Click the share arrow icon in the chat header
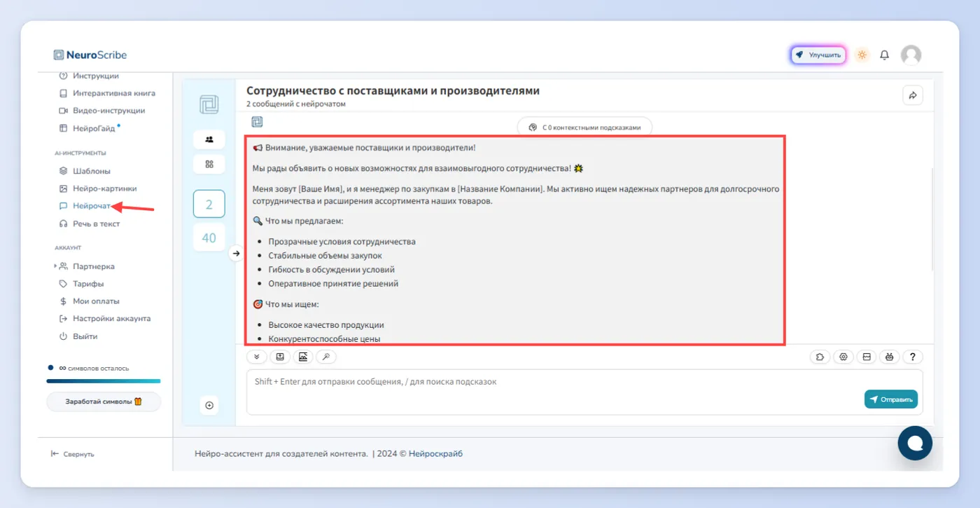Viewport: 980px width, 508px height. (x=913, y=96)
